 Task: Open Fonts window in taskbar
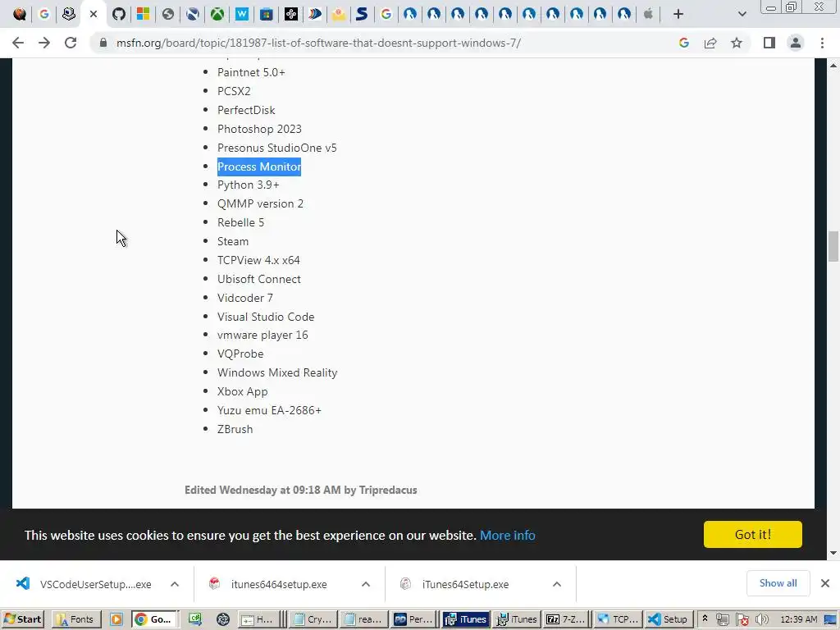75,619
